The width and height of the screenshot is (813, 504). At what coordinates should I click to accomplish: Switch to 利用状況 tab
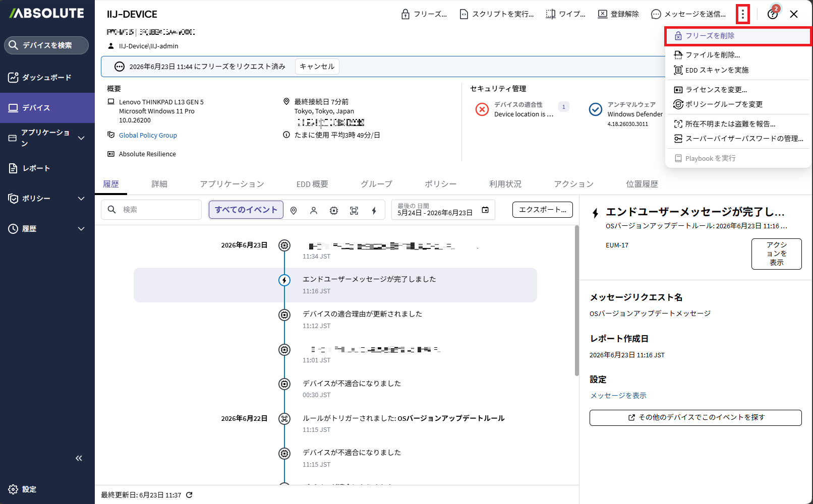505,184
